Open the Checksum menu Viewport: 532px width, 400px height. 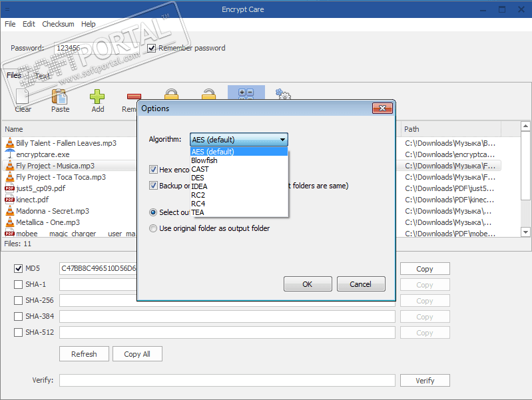point(58,24)
